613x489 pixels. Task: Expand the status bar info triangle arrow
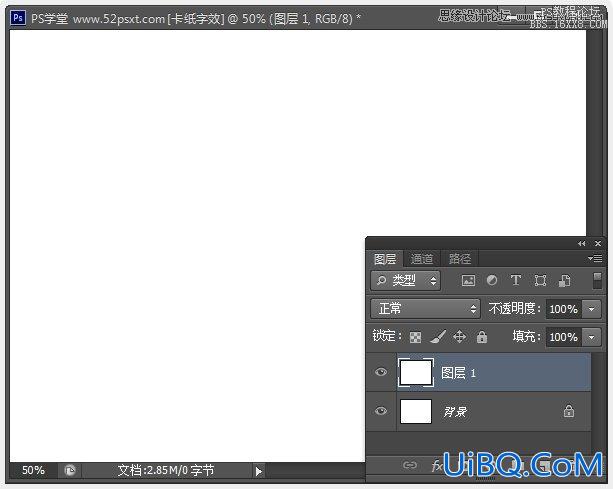tap(258, 471)
